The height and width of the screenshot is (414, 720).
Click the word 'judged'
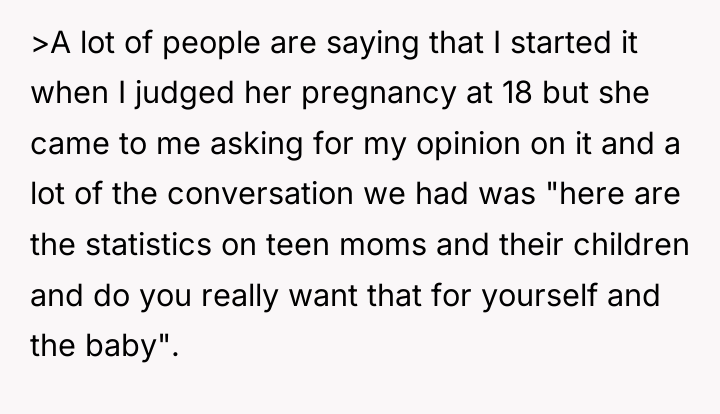184,93
